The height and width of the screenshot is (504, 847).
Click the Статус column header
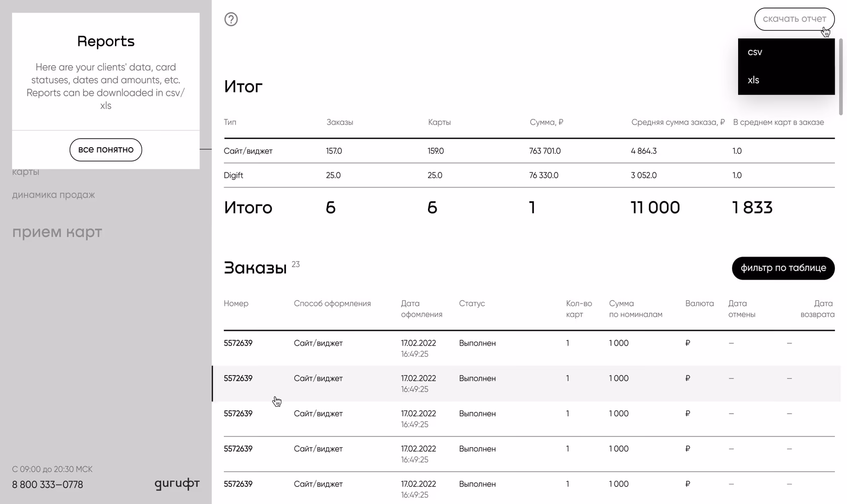[472, 303]
